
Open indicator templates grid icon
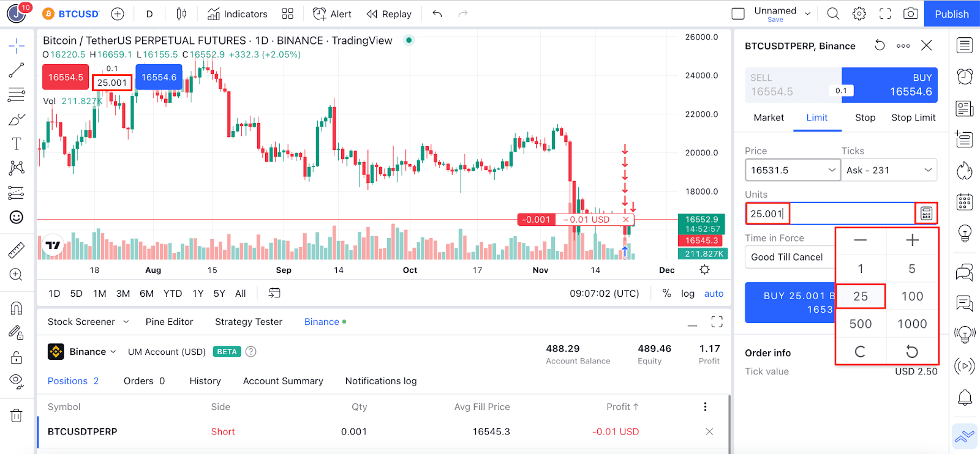coord(288,14)
